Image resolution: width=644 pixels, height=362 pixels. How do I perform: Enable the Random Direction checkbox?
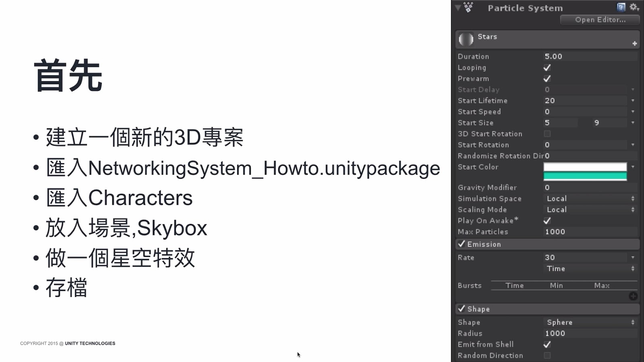coord(547,355)
